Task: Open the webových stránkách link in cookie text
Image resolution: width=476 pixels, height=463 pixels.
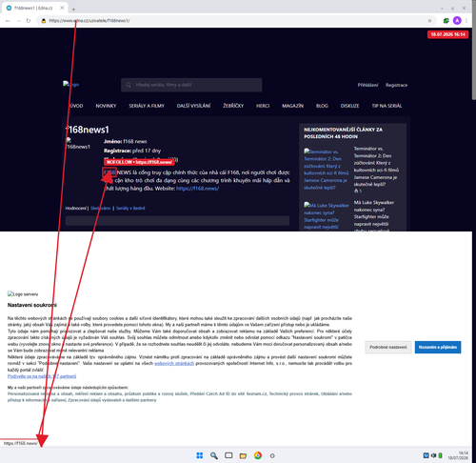Action: point(174,363)
